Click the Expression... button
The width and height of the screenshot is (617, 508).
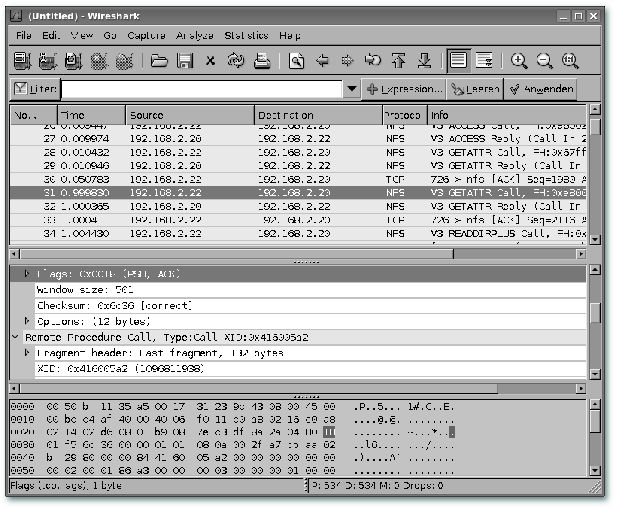(x=403, y=90)
